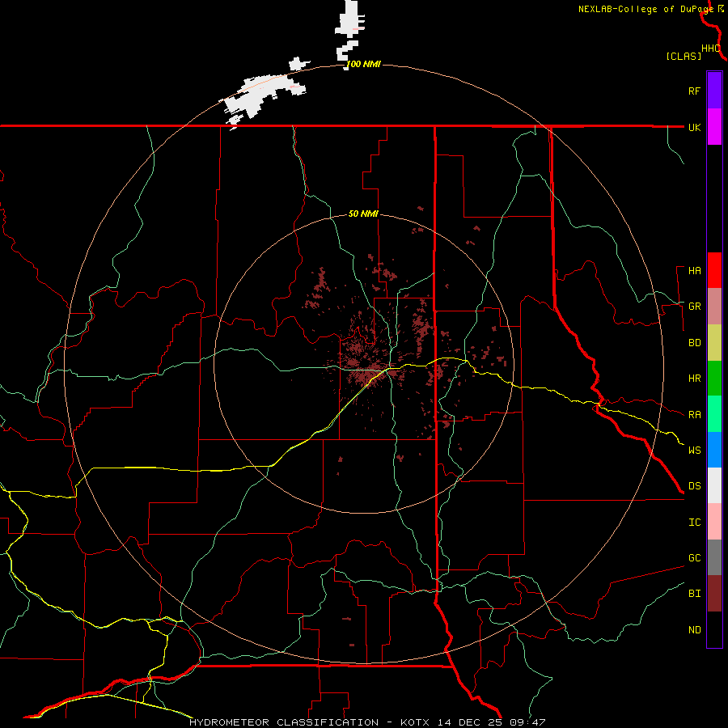Click the RA legend label

point(694,415)
